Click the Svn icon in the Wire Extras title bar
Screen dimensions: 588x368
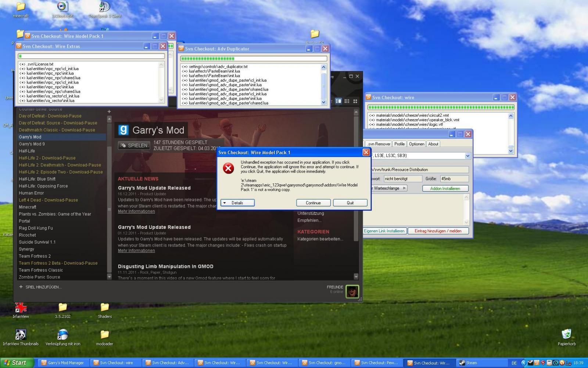18,46
